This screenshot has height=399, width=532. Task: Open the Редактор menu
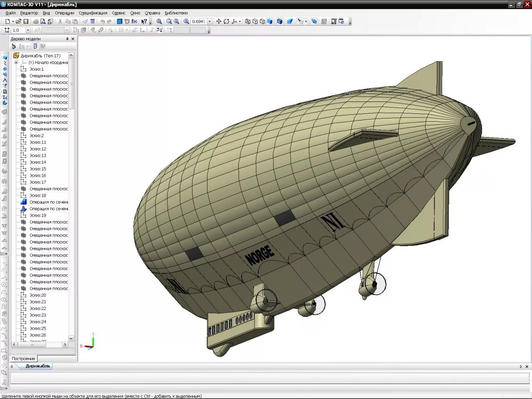(29, 13)
